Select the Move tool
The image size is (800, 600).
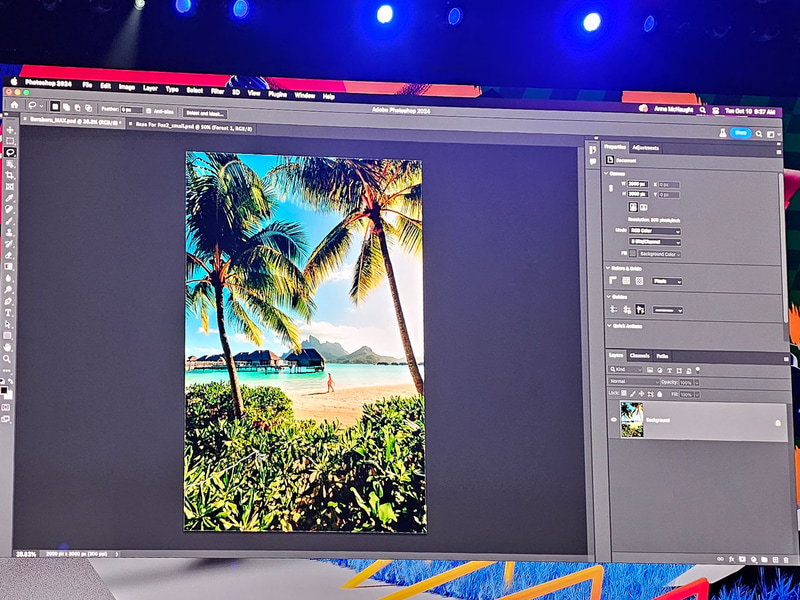point(10,130)
